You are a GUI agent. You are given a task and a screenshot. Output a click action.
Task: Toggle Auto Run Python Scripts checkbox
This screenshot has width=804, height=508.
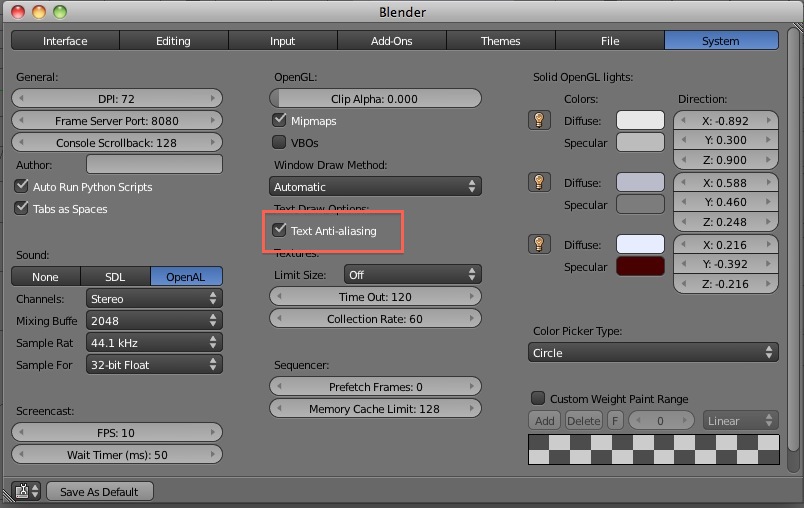(22, 186)
